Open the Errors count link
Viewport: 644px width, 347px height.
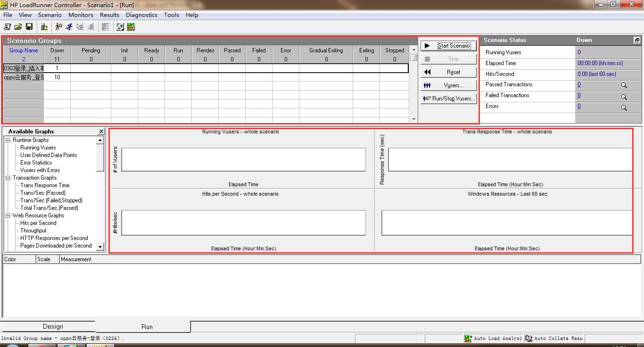579,107
